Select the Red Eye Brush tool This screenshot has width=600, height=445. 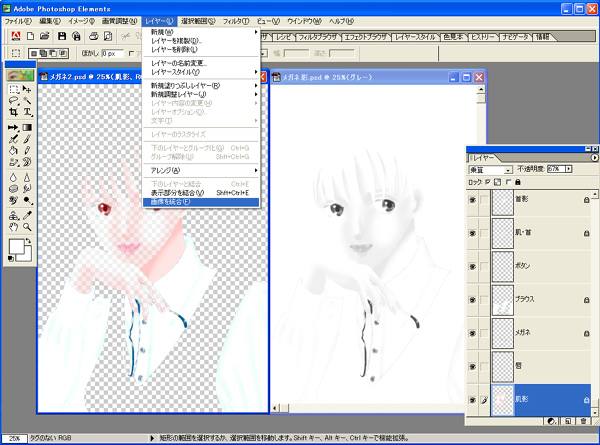14,200
